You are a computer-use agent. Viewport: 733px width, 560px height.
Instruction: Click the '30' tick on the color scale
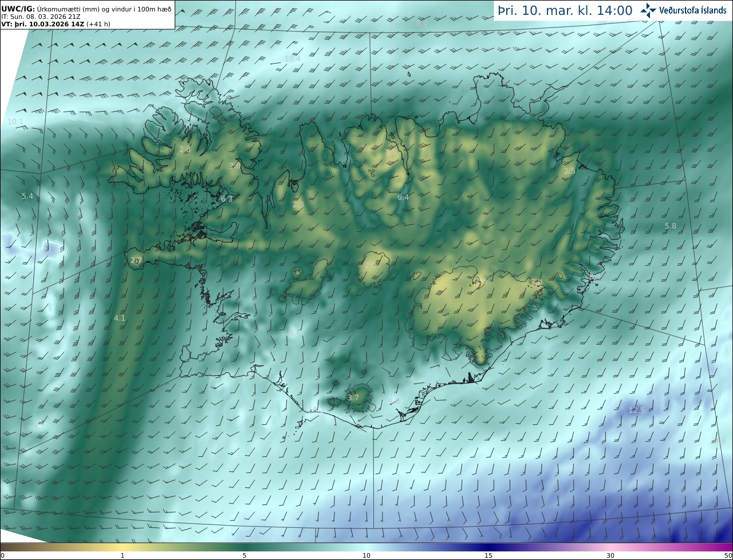point(610,555)
